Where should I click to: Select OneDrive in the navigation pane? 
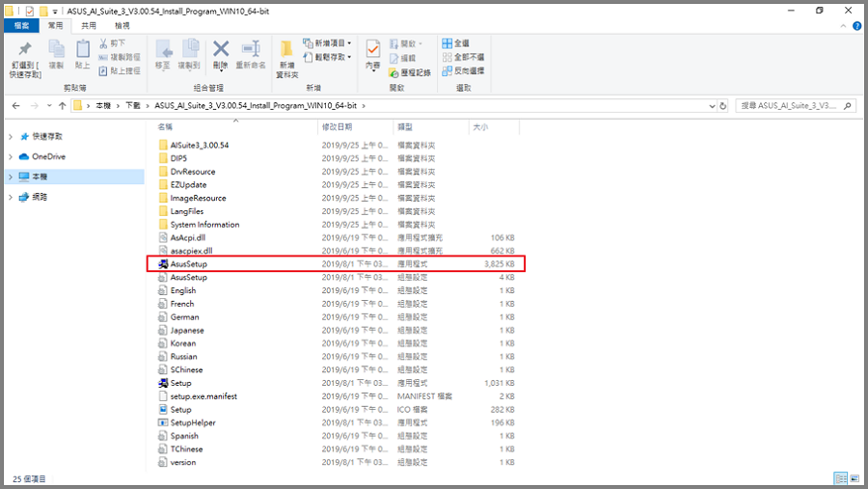coord(49,156)
